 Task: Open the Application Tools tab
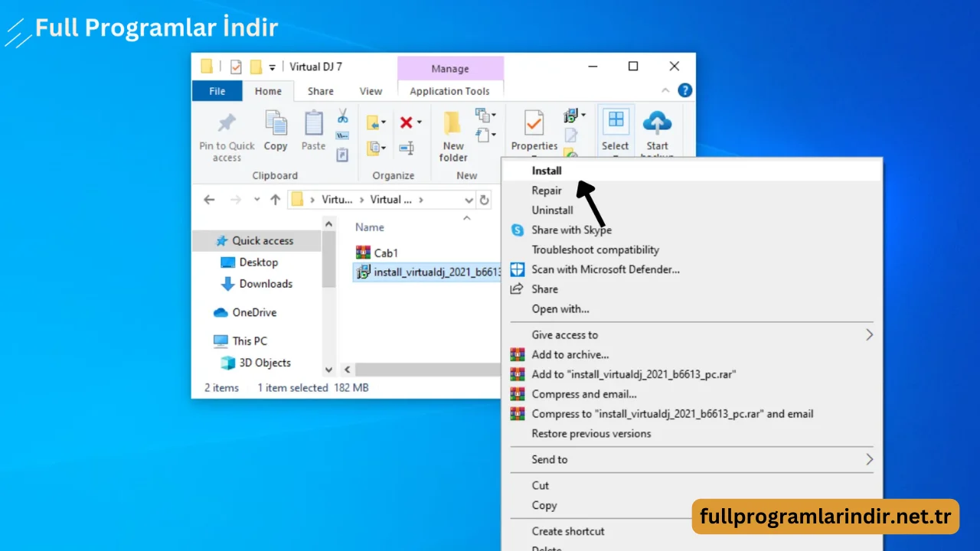point(449,91)
